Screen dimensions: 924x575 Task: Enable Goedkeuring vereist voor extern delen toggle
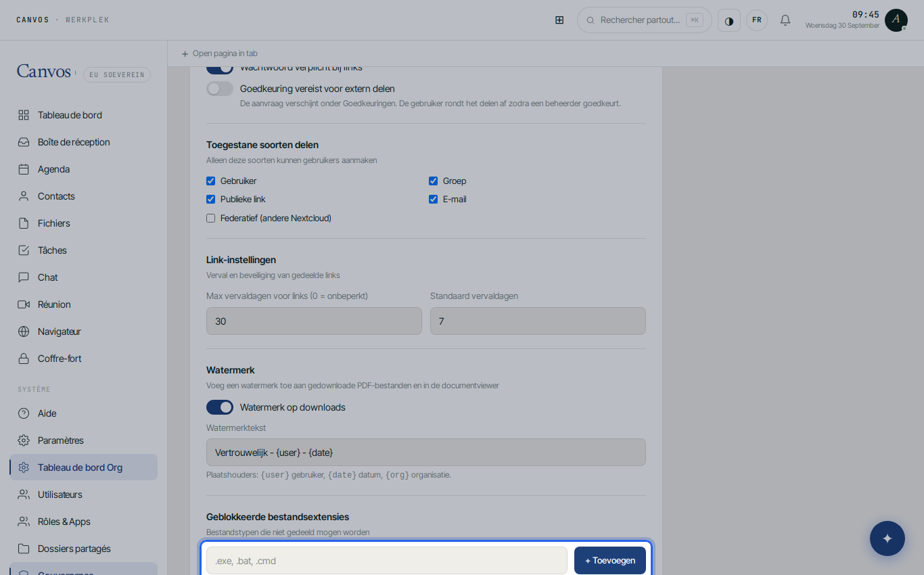tap(220, 89)
